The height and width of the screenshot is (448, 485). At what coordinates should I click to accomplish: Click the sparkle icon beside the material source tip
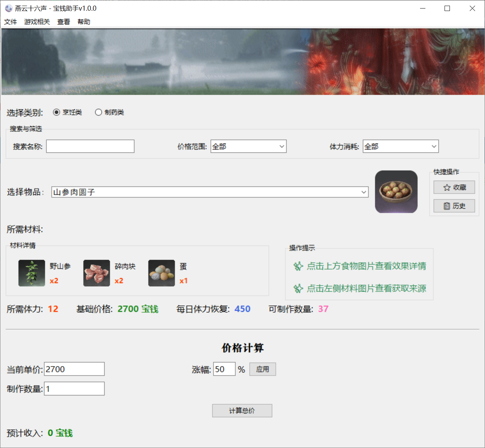point(298,288)
